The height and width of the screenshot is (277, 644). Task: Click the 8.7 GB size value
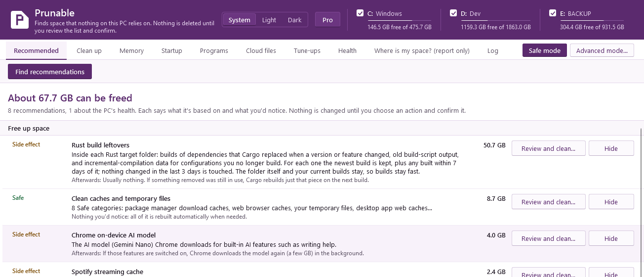coord(496,198)
